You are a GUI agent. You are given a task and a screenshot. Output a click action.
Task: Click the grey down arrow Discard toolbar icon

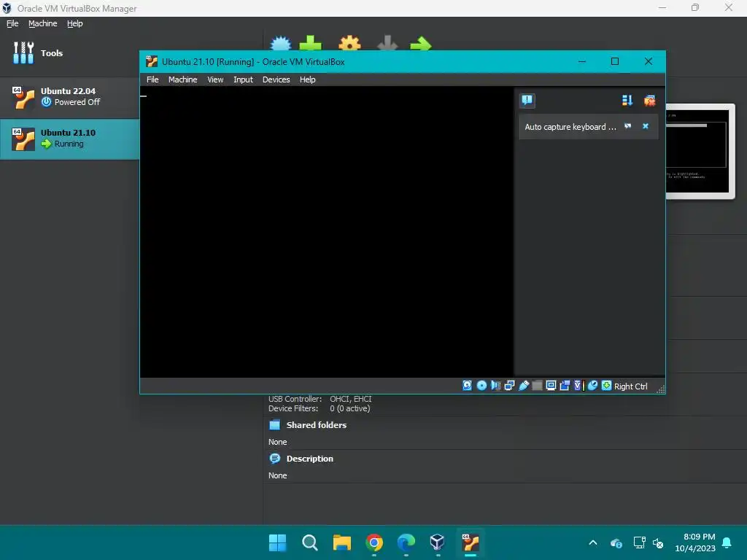click(387, 43)
